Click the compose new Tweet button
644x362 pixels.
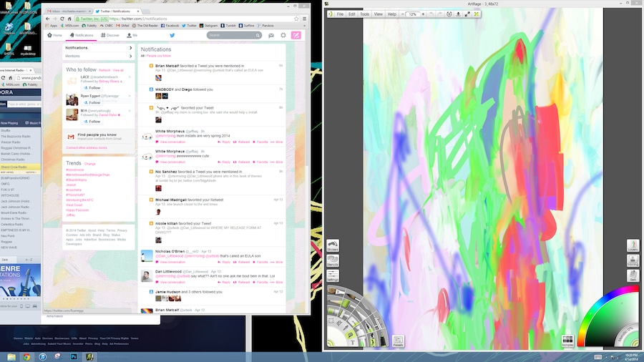tap(296, 35)
